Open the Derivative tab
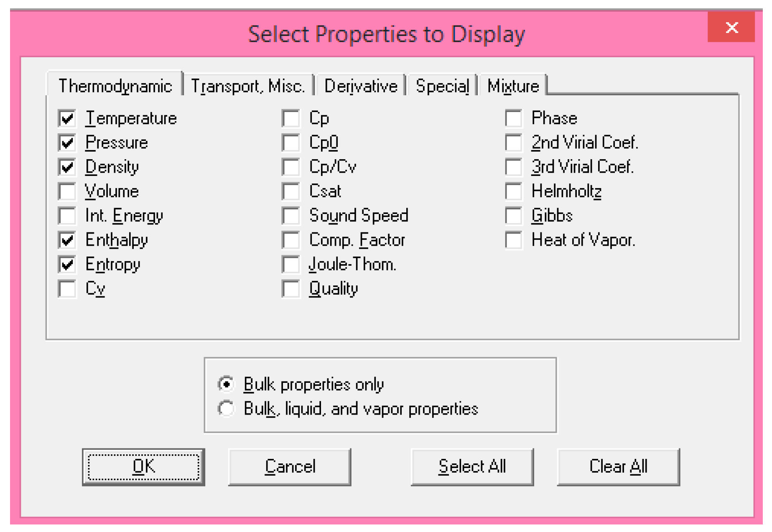This screenshot has width=772, height=532. point(361,86)
